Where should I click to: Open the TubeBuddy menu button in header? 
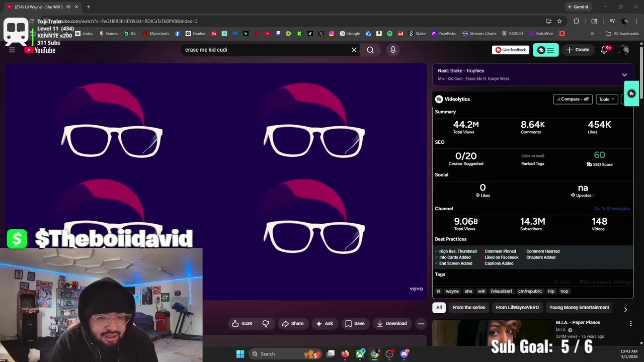546,50
